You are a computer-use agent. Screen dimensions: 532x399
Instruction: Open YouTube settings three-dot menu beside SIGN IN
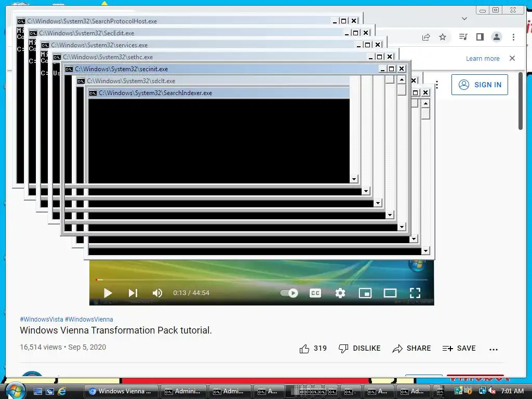pos(437,85)
